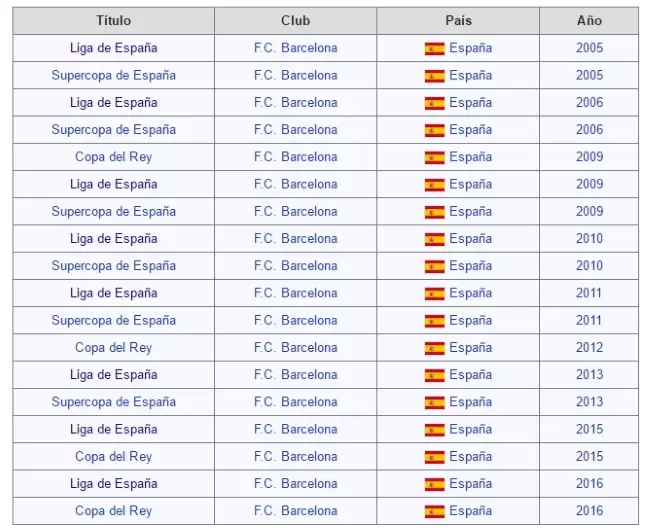
Task: Open Supercopa de España link for 2005
Action: pyautogui.click(x=113, y=75)
